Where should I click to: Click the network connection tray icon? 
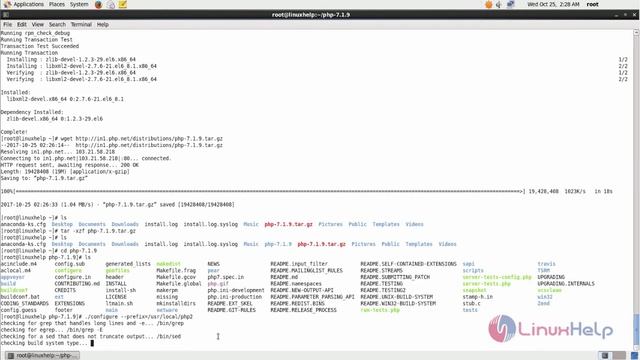click(x=511, y=4)
